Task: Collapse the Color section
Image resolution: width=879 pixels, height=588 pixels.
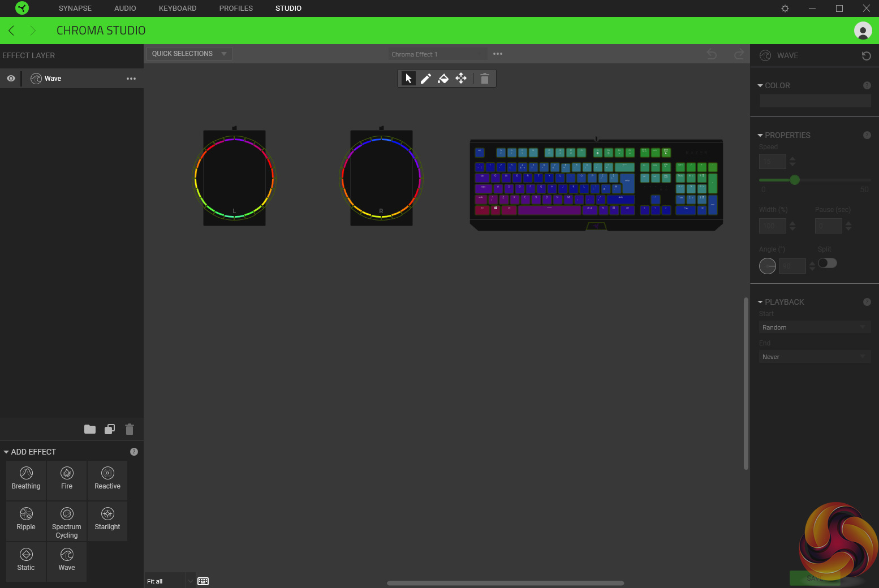Action: point(760,85)
